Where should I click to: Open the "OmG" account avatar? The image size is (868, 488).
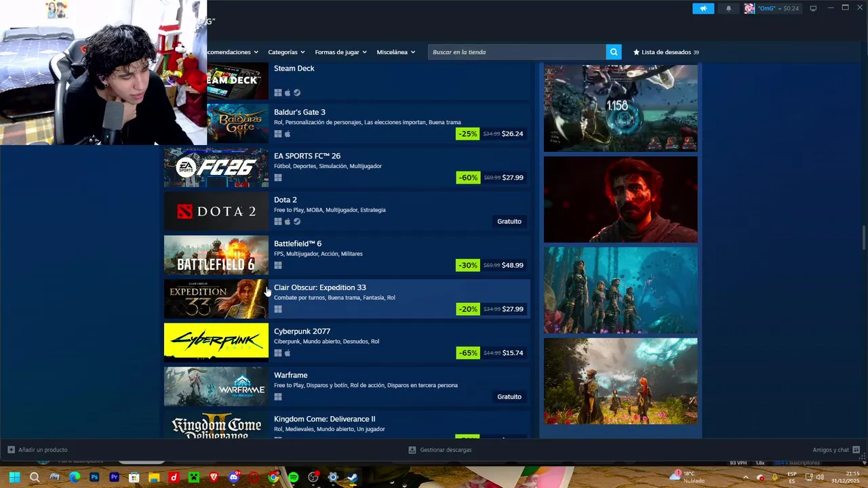click(x=749, y=8)
